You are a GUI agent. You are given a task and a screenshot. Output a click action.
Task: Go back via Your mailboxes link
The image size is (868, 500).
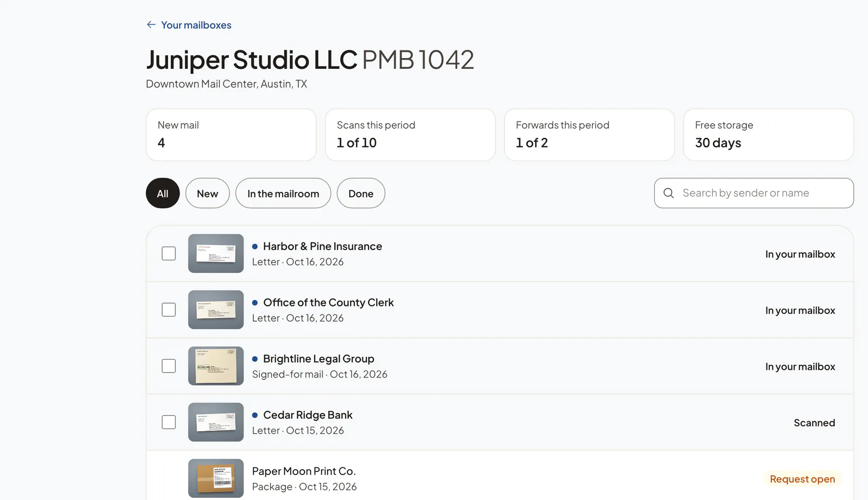click(x=189, y=25)
